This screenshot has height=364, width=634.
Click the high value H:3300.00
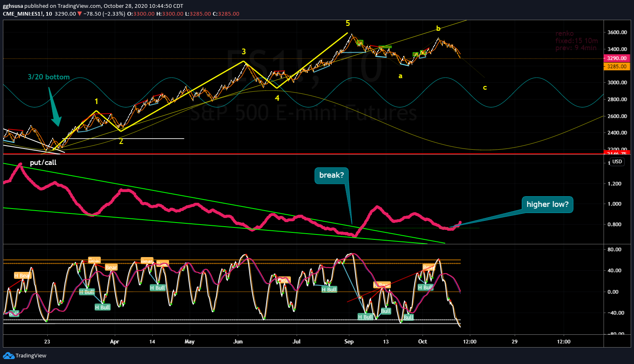tap(170, 14)
